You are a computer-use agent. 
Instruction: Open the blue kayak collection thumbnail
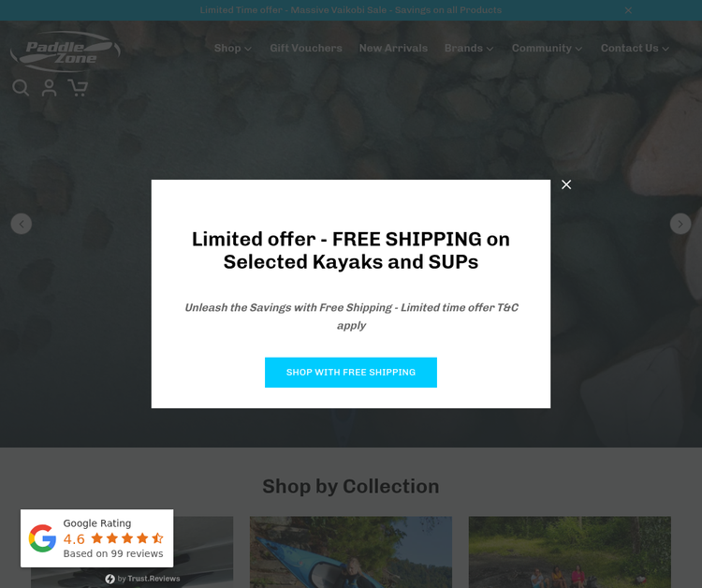point(351,552)
